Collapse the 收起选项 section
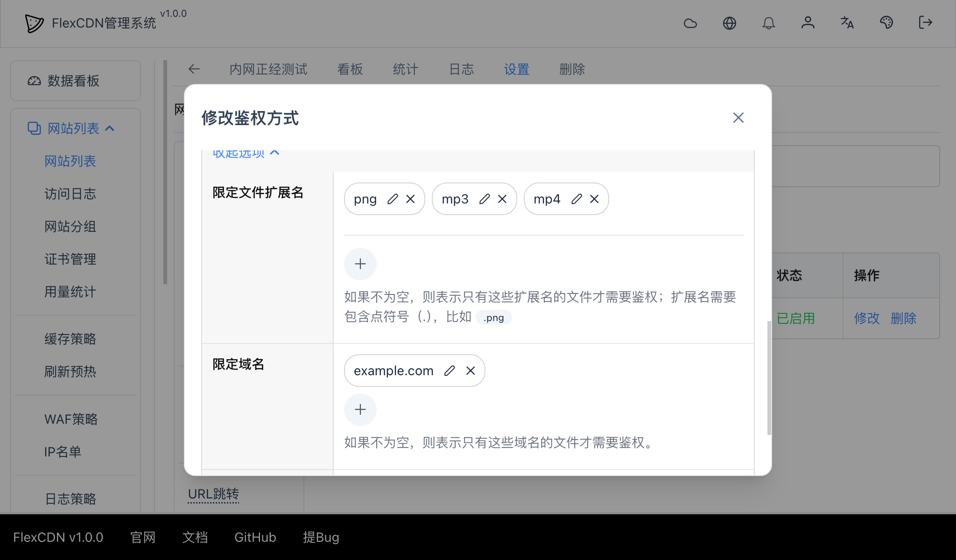This screenshot has width=956, height=560. coord(245,153)
